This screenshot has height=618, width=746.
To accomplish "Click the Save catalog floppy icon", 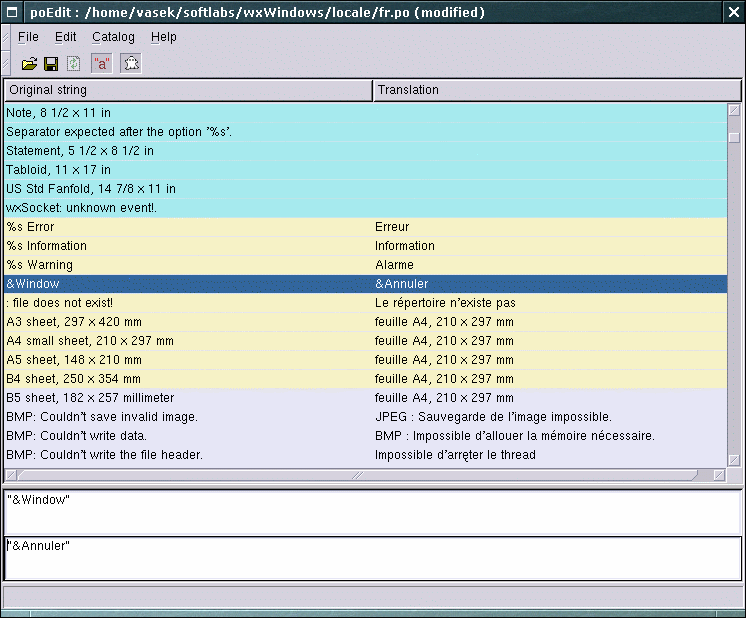I will pyautogui.click(x=51, y=64).
